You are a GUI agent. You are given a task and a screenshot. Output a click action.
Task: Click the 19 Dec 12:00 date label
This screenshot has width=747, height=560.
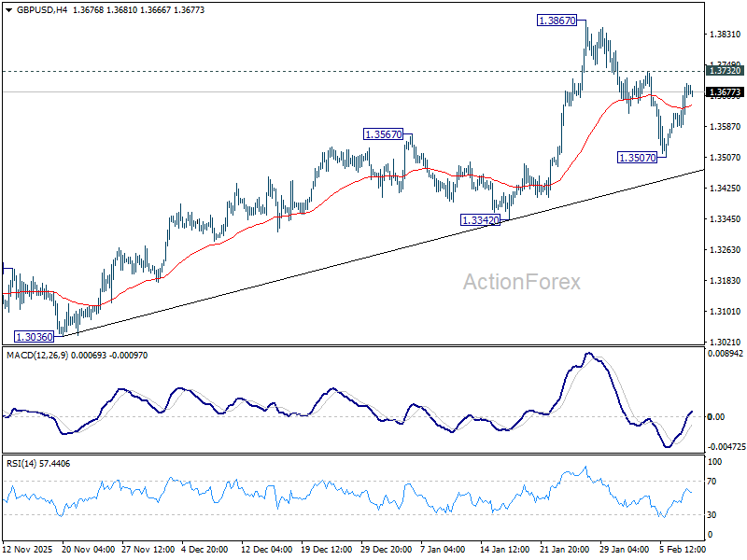[327, 549]
